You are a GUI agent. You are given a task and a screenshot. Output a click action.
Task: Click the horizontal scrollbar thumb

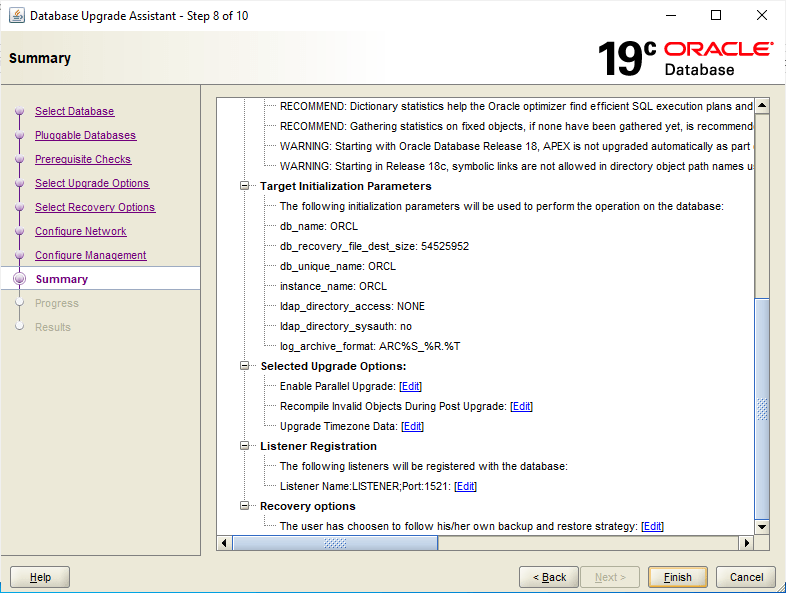coord(335,543)
